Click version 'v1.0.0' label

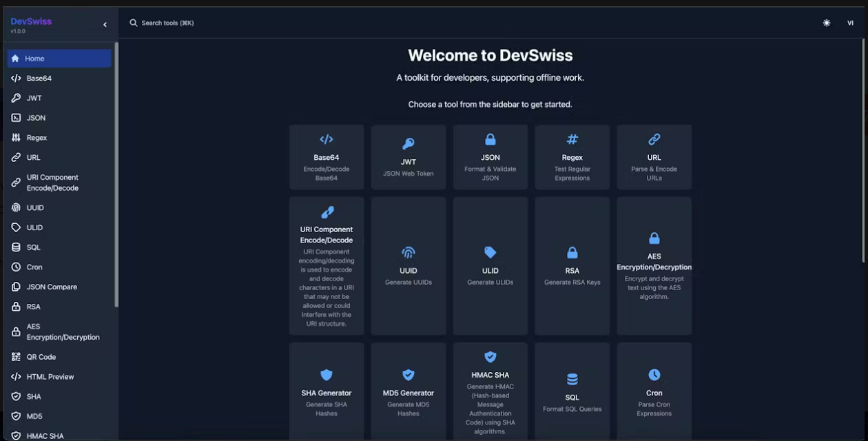pos(18,32)
